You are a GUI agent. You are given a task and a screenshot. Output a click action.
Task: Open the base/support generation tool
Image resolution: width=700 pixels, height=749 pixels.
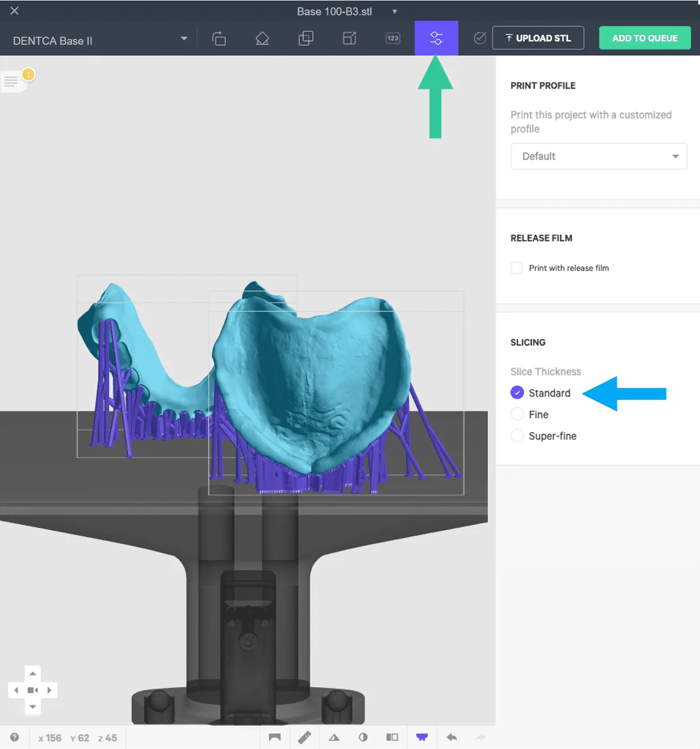262,38
